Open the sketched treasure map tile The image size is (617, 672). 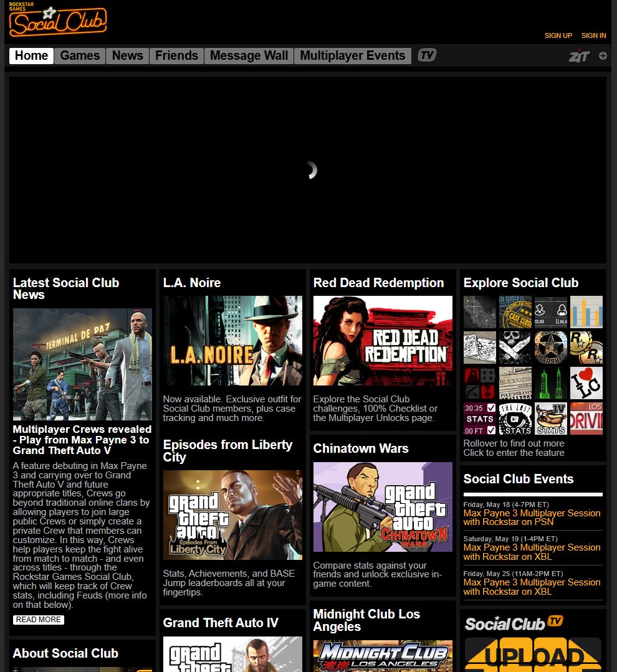tap(480, 348)
